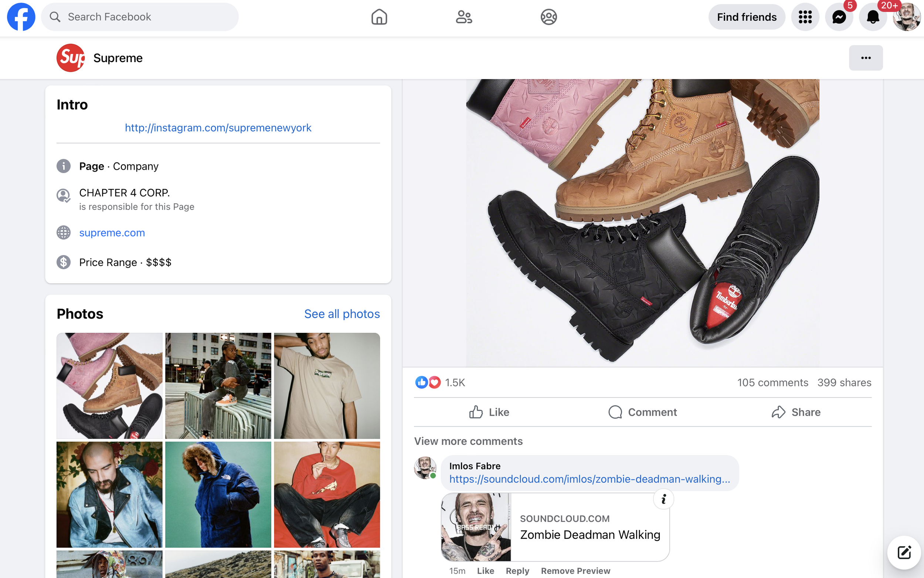This screenshot has height=578, width=924.
Task: Reply to Imlos Fabre's comment
Action: click(517, 571)
